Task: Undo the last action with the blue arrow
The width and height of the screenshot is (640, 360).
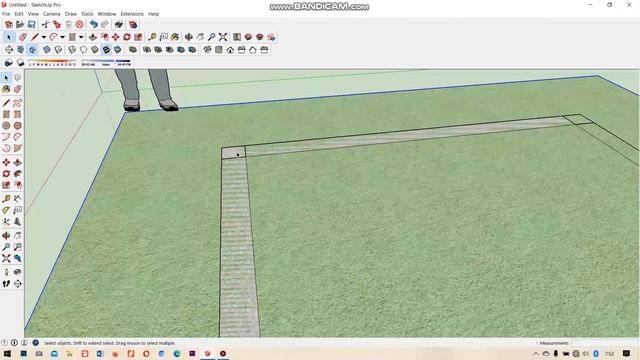Action: coord(93,24)
